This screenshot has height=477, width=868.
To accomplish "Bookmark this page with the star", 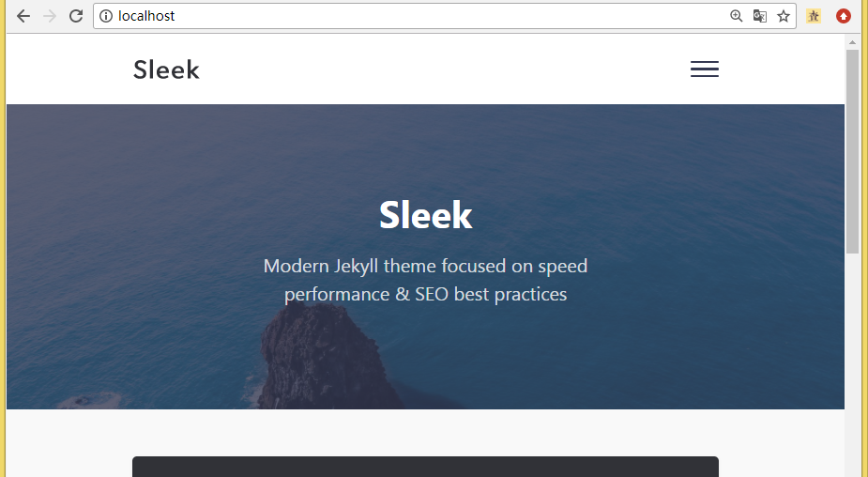I will pyautogui.click(x=784, y=16).
